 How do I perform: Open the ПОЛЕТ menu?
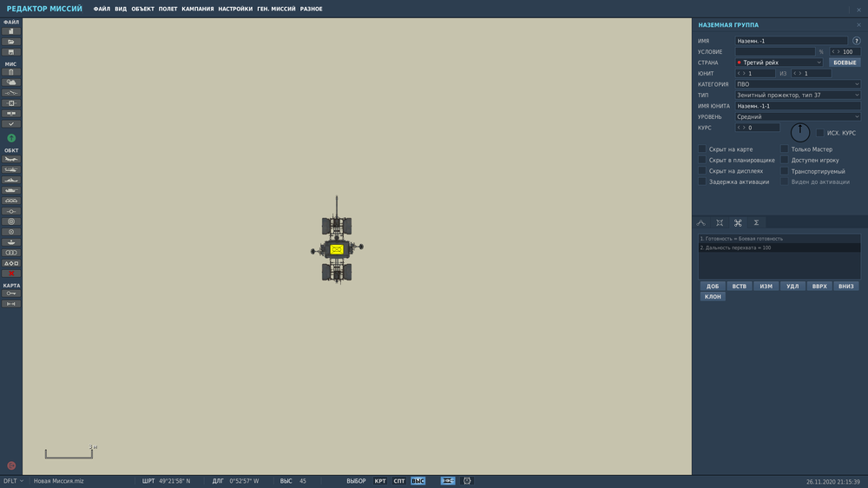point(168,9)
